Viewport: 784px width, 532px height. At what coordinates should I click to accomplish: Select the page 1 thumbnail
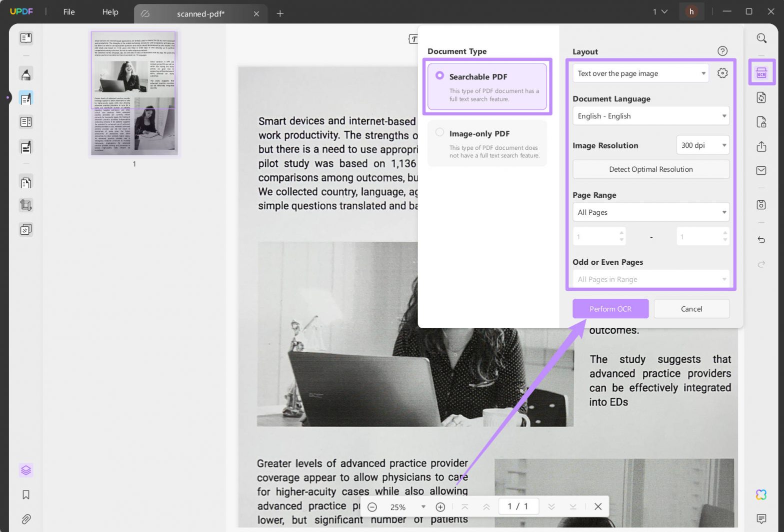point(134,93)
